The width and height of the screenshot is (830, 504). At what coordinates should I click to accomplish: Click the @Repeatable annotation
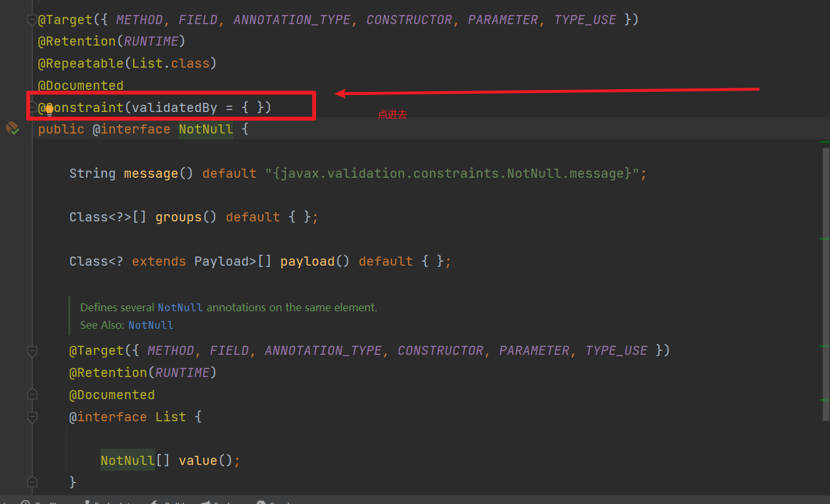(x=81, y=63)
